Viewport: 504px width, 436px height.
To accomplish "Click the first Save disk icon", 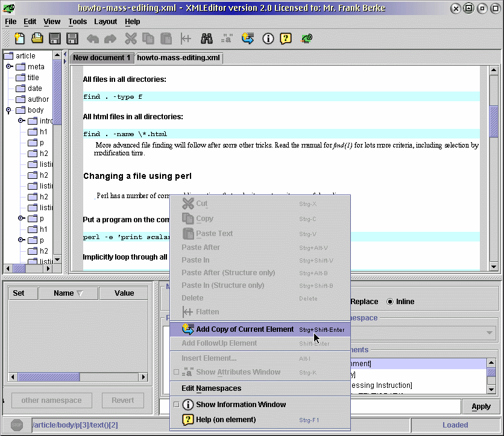I will click(55, 39).
